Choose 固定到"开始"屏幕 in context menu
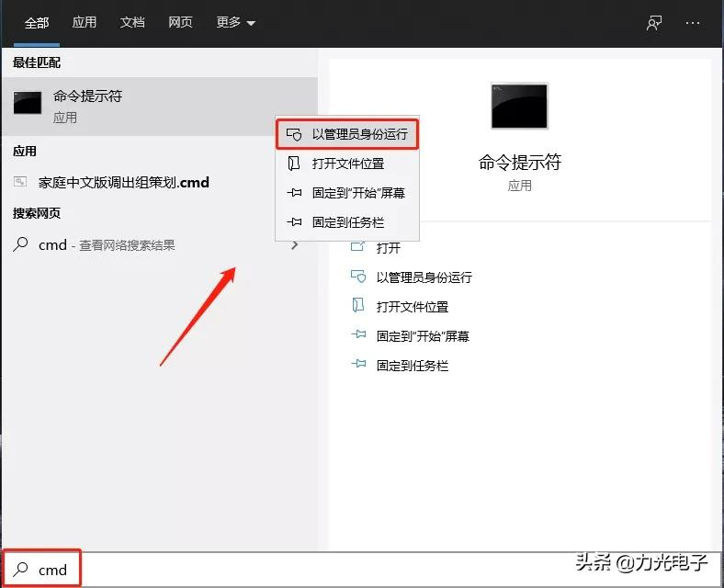This screenshot has width=724, height=588. point(347,193)
